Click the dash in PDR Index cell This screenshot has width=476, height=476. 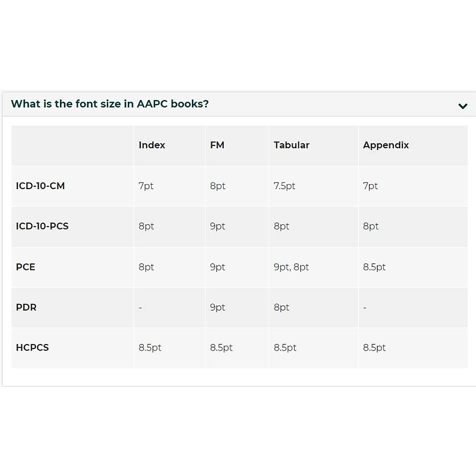point(140,308)
